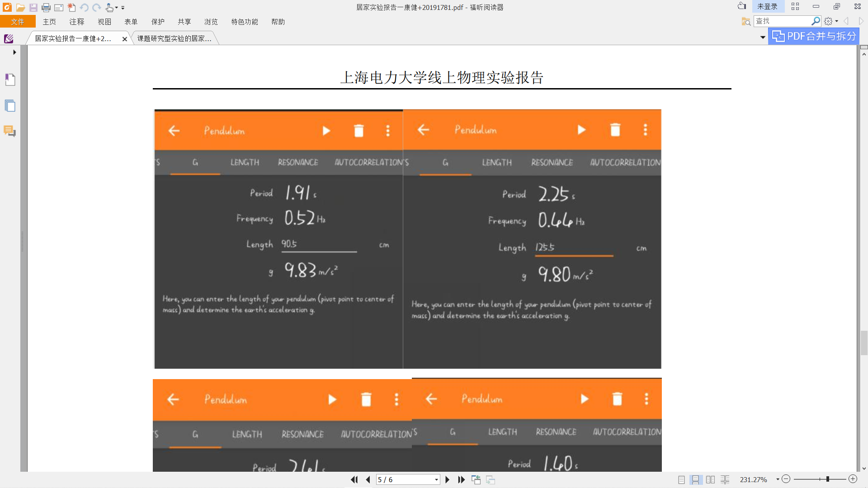Viewport: 868px width, 488px height.
Task: Click the 未登录 login button
Action: tap(767, 6)
